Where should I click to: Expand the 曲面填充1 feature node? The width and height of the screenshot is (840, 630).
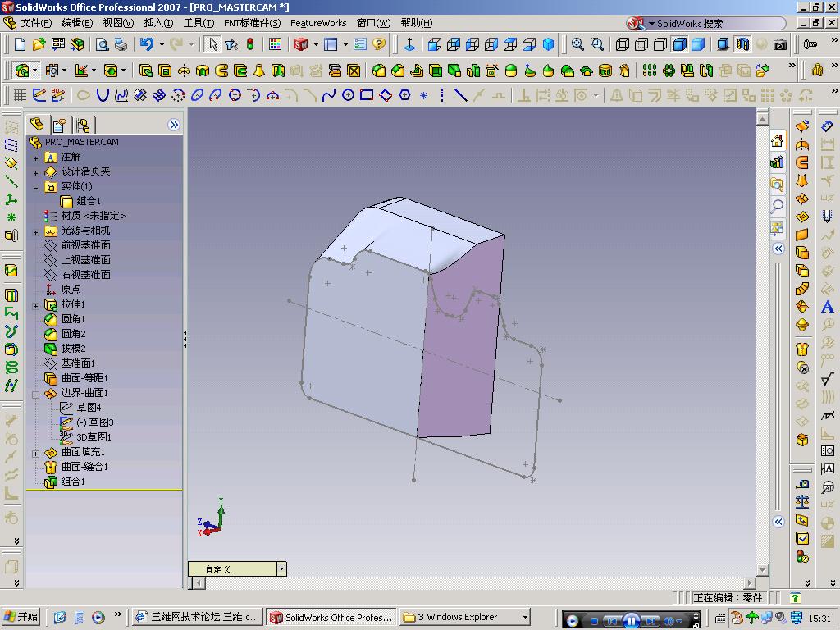coord(35,454)
